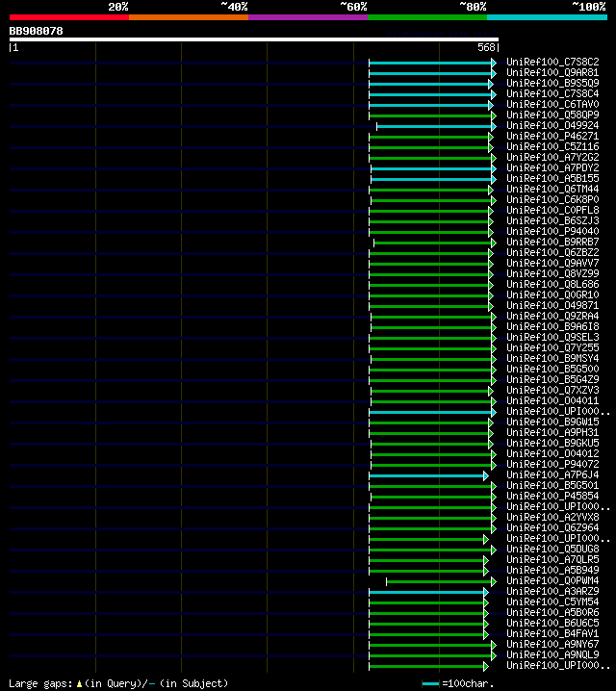The image size is (616, 691).
Task: Select the UniRef100_B5G4Z9 label
Action: (552, 379)
